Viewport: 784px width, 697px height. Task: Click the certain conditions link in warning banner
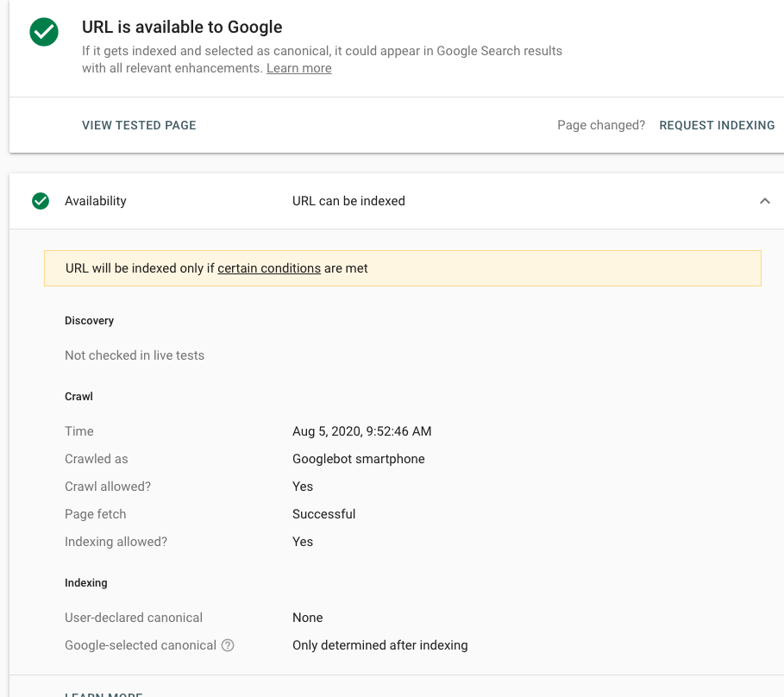click(269, 268)
